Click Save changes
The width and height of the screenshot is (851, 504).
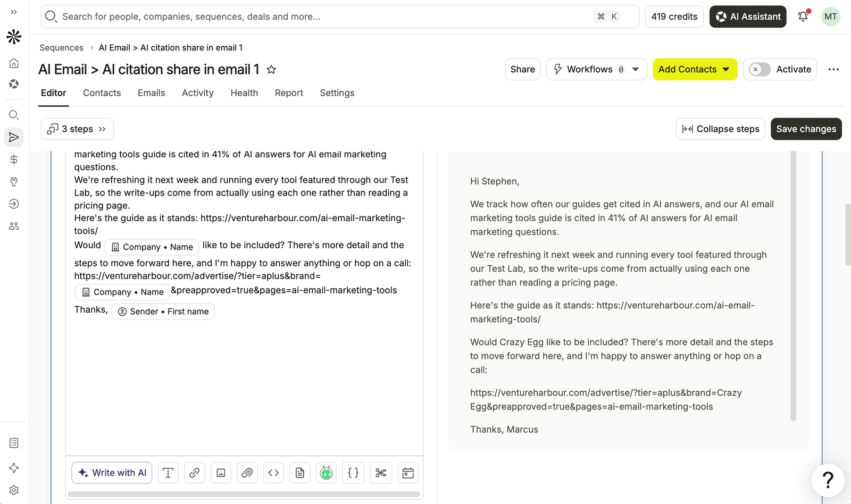click(x=806, y=129)
